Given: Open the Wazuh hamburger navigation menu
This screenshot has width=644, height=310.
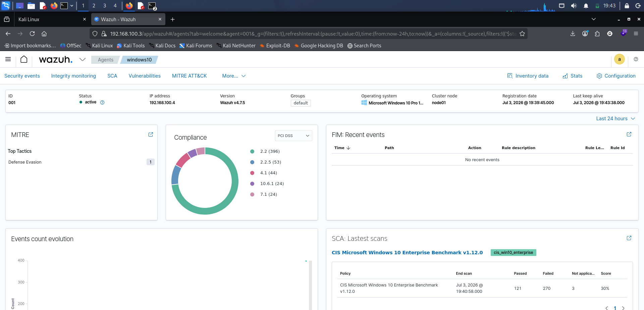Looking at the screenshot, I should click(8, 59).
